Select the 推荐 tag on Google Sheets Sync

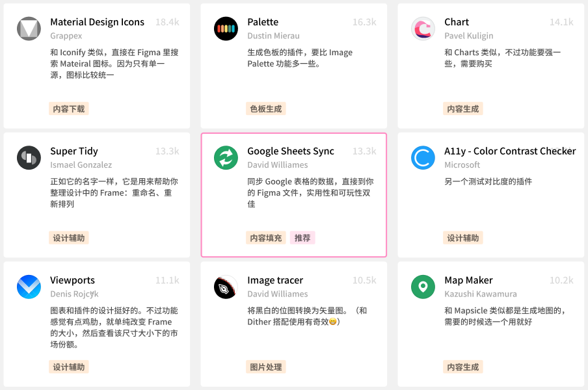(x=302, y=238)
